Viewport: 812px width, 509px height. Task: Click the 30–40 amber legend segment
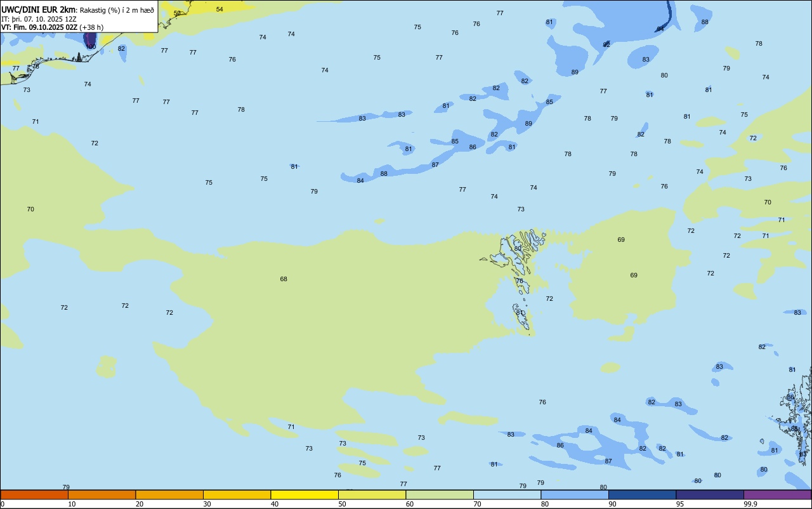coord(237,494)
